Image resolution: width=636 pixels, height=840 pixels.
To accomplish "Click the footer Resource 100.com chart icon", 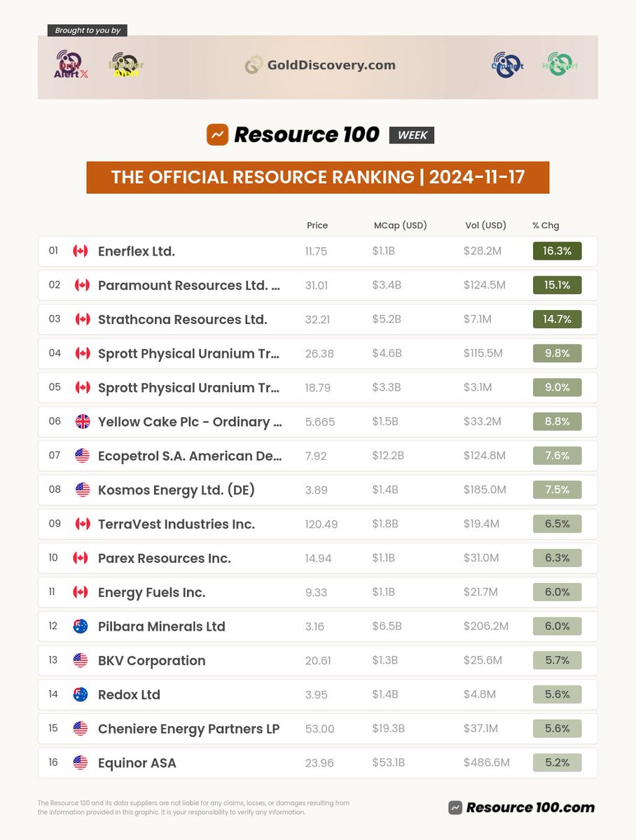I will [455, 808].
